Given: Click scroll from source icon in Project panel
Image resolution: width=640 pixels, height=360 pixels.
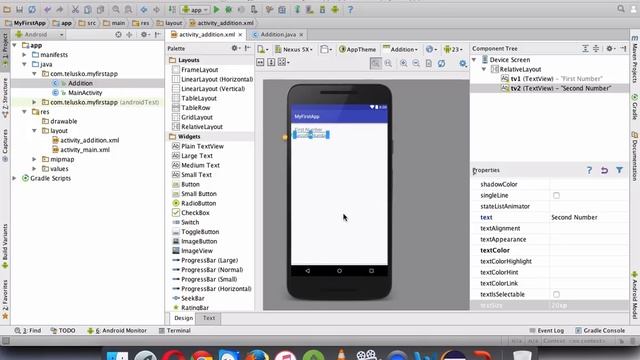Looking at the screenshot, I should (x=118, y=35).
